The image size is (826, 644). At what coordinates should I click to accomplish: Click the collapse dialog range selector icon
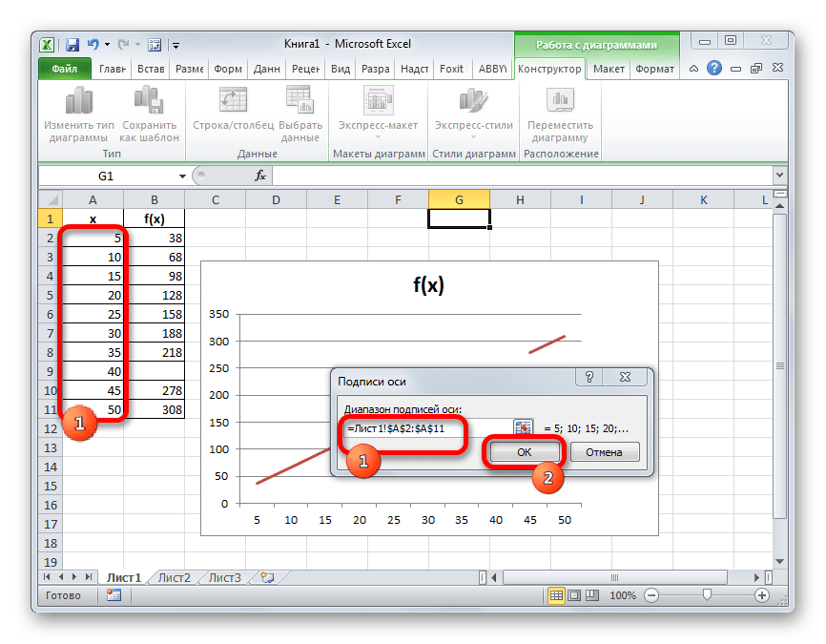coord(523,428)
